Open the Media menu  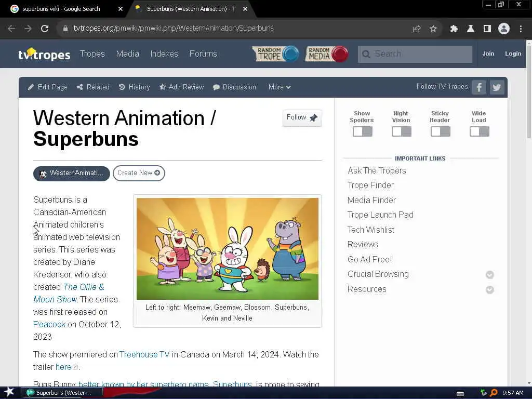[x=128, y=54]
